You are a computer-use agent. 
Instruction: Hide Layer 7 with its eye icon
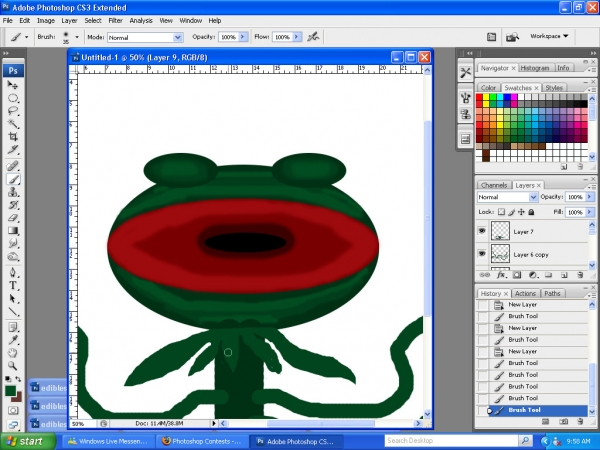click(482, 231)
